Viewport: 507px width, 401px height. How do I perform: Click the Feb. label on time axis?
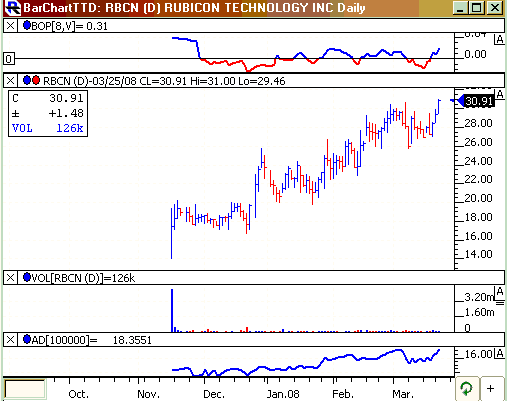343,394
